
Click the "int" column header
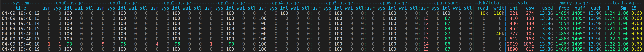(514, 8)
